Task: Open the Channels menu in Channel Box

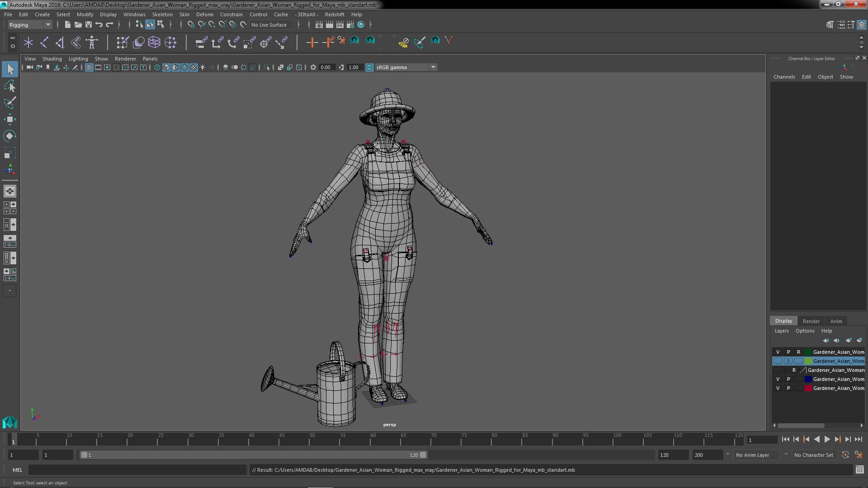Action: [x=784, y=77]
